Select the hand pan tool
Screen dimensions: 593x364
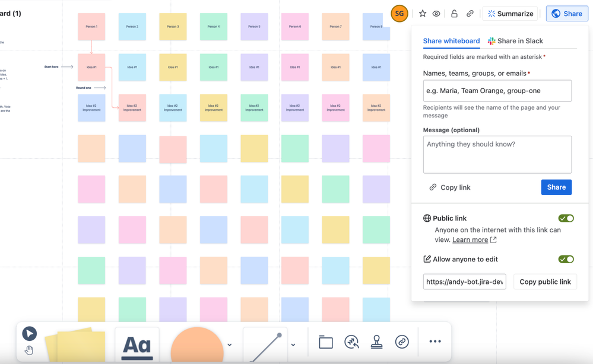click(29, 350)
